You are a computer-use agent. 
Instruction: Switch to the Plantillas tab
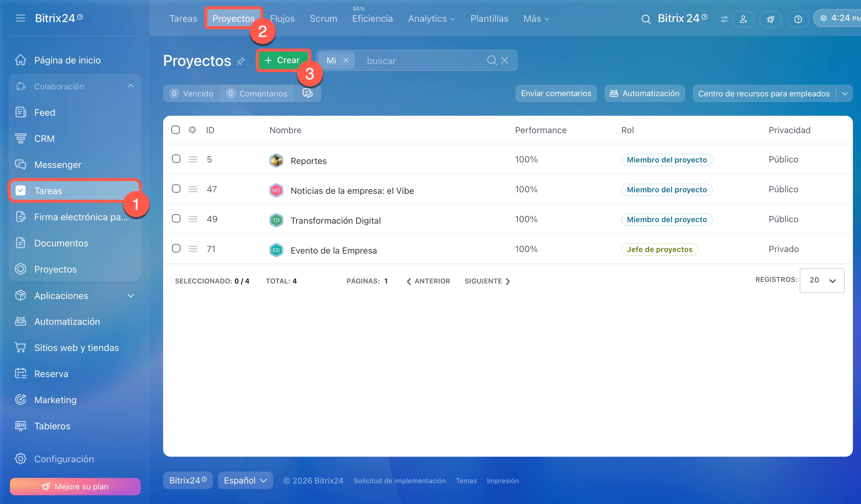point(489,18)
